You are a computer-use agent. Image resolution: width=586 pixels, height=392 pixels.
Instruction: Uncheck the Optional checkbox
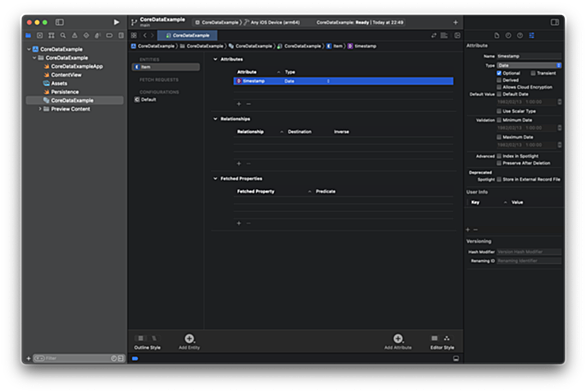499,73
